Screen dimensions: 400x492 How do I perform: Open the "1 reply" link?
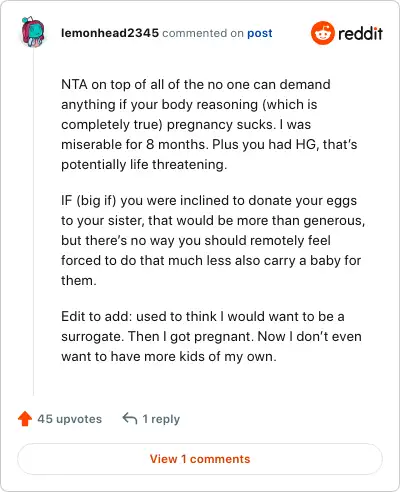161,419
